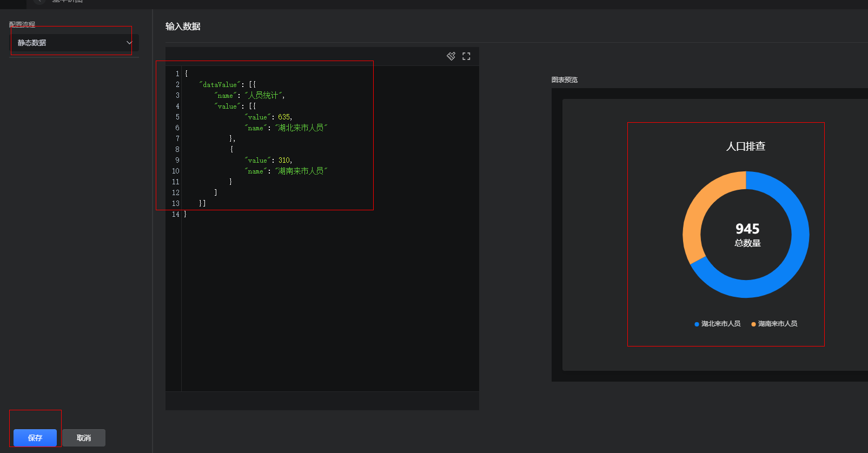Click line number 14 in the gutter
This screenshot has width=868, height=453.
[175, 215]
